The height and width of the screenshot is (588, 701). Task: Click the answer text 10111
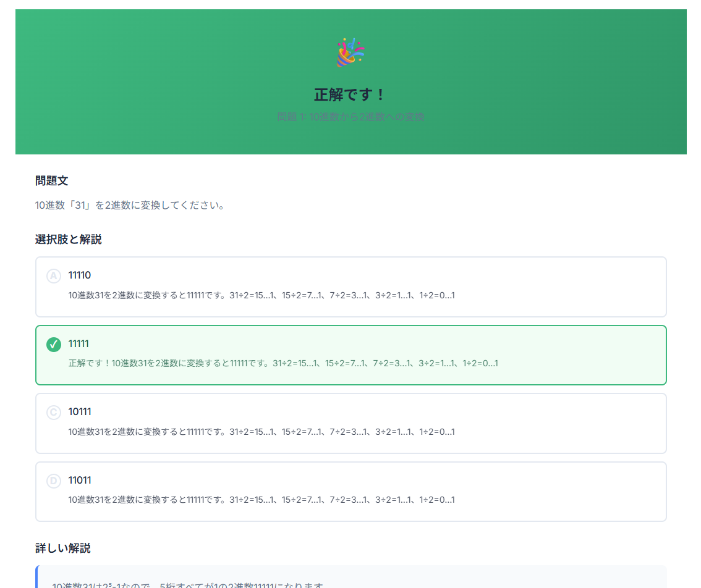click(x=80, y=411)
